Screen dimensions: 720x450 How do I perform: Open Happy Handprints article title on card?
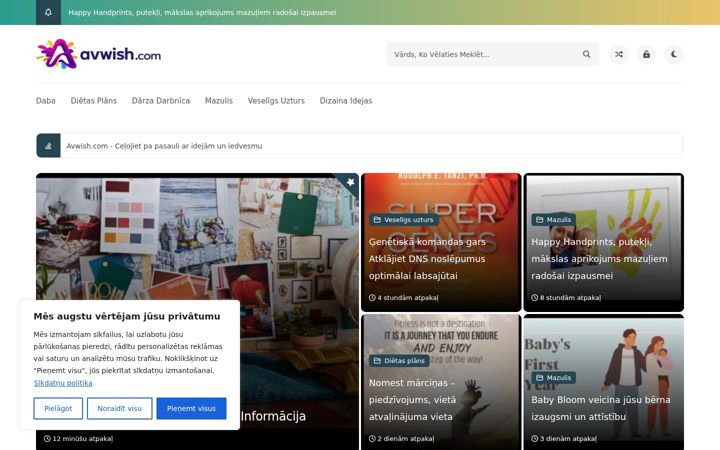[599, 259]
